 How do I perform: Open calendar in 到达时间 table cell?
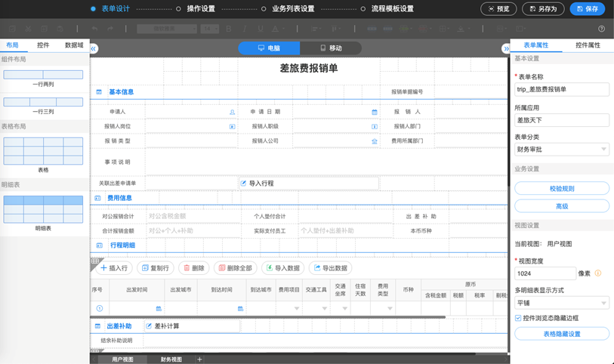pyautogui.click(x=240, y=308)
